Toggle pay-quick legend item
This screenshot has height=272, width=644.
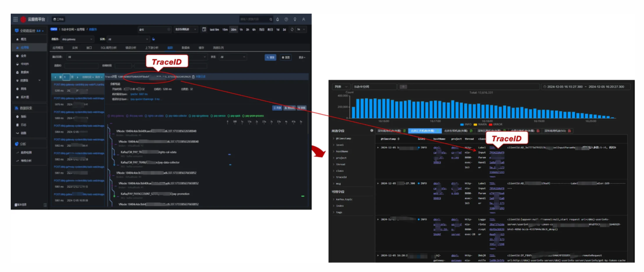click(x=234, y=116)
